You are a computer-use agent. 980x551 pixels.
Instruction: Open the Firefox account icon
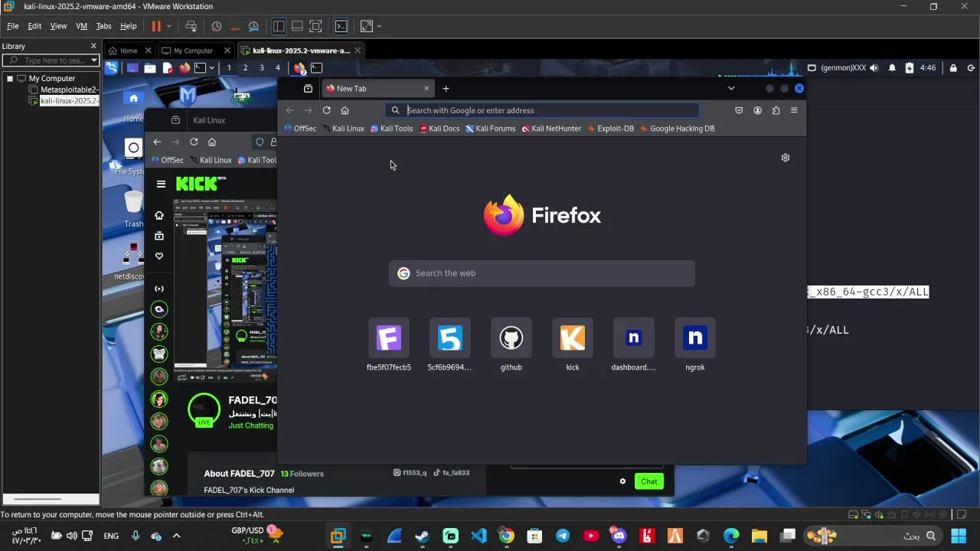coord(757,110)
